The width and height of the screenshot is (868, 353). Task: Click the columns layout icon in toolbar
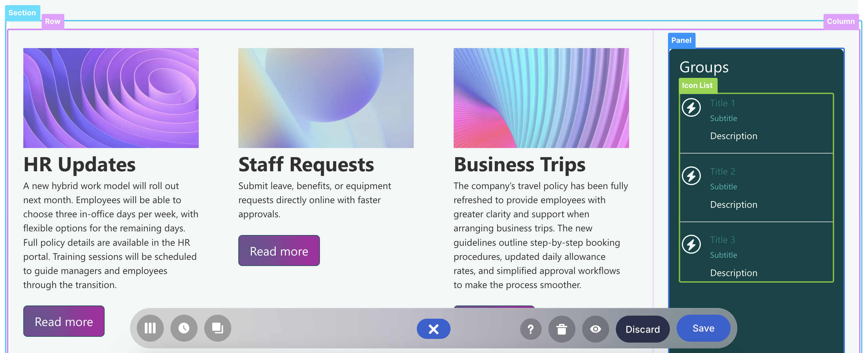click(150, 328)
